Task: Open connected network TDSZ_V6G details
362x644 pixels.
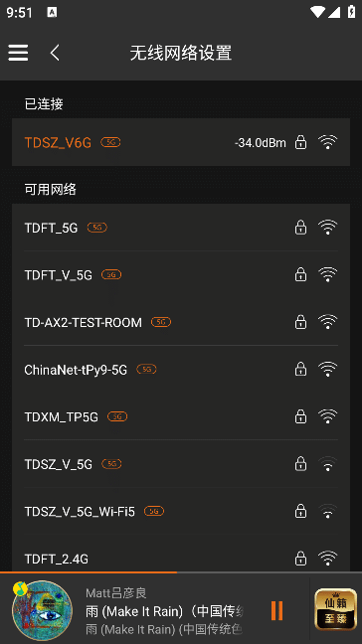Action: pyautogui.click(x=181, y=142)
